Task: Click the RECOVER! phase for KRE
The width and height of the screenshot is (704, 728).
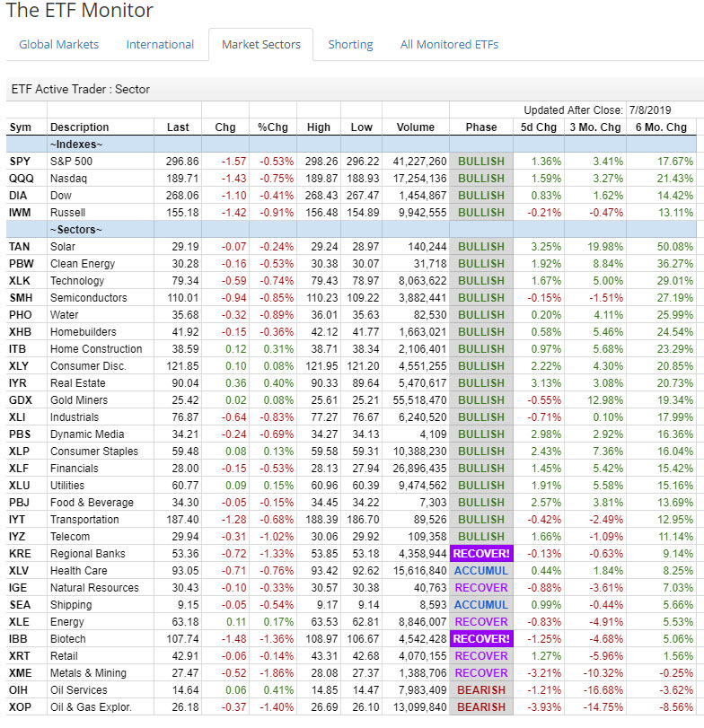Action: 481,554
